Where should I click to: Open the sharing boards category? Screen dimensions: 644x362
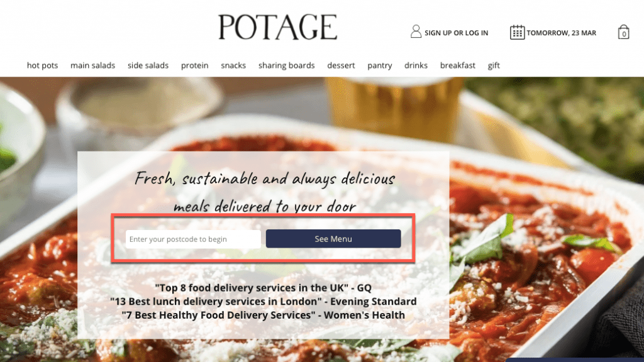pos(287,65)
